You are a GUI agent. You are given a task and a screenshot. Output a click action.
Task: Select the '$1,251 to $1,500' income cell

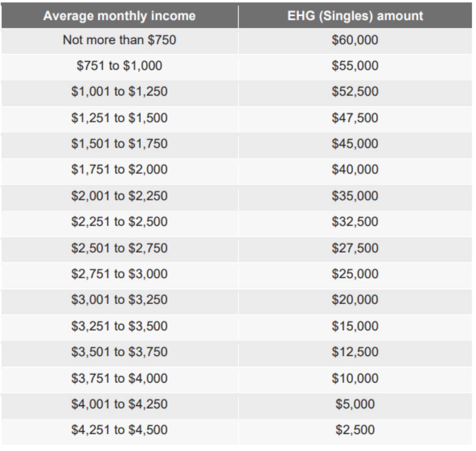pyautogui.click(x=119, y=118)
